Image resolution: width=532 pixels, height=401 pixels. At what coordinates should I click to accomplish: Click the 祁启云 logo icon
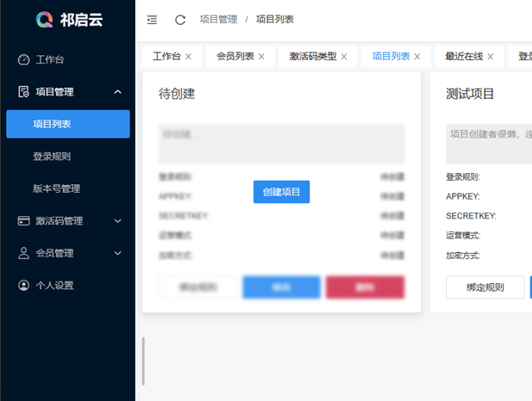coord(45,19)
